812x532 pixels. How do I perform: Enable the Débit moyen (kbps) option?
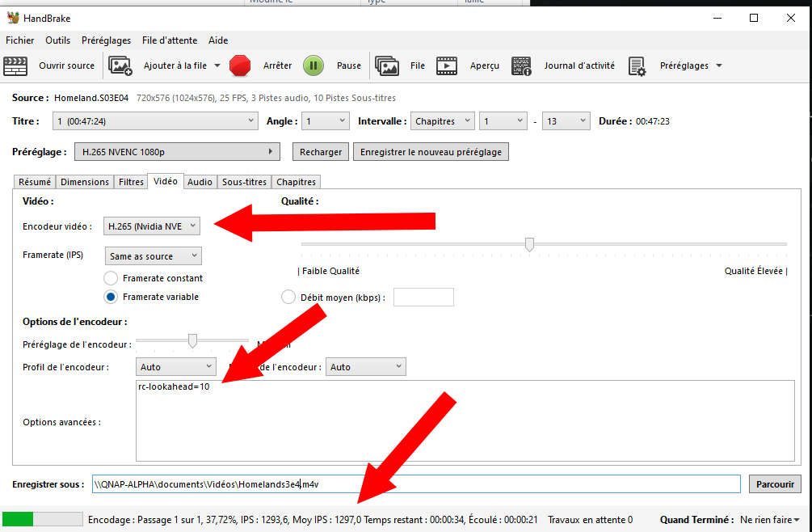[x=288, y=297]
